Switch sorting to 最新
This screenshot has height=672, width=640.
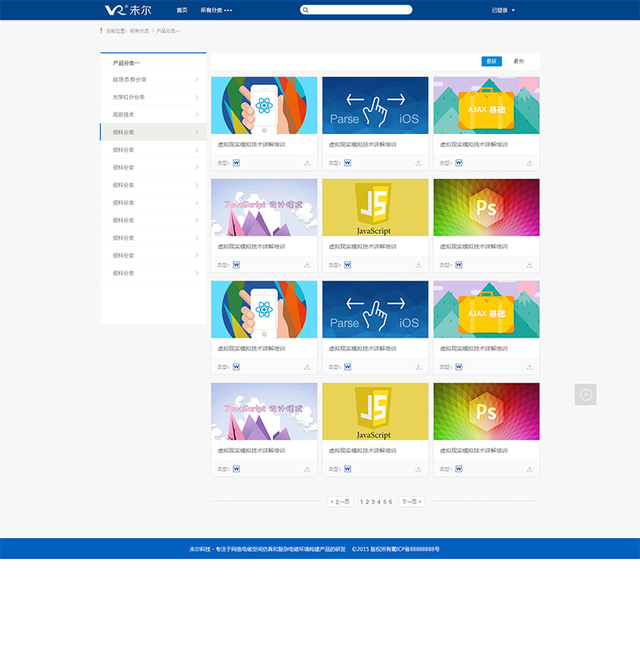pyautogui.click(x=491, y=61)
